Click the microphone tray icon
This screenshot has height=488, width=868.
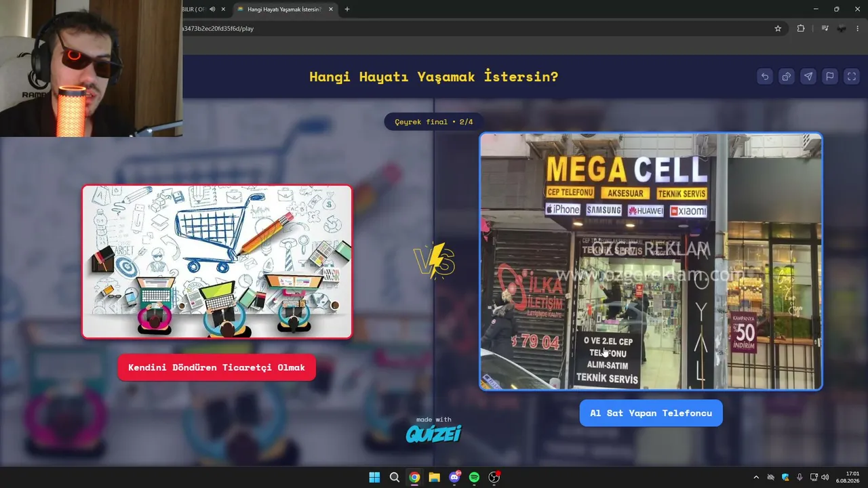click(800, 477)
